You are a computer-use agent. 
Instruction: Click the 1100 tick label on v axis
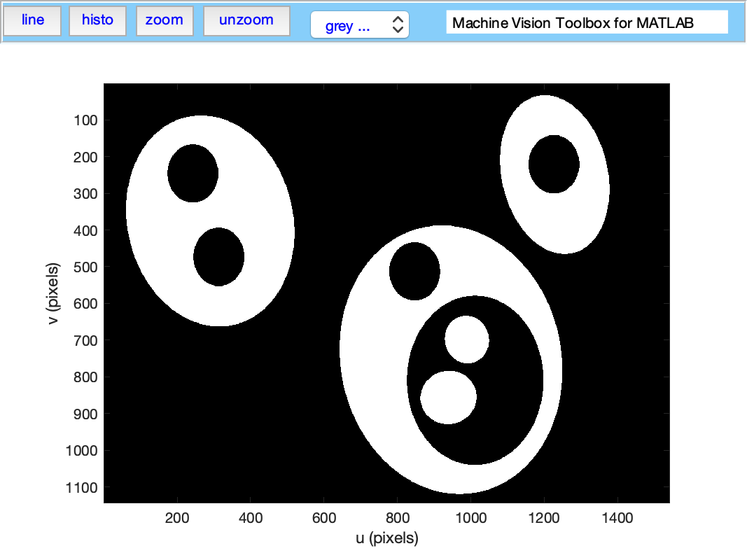click(x=81, y=488)
